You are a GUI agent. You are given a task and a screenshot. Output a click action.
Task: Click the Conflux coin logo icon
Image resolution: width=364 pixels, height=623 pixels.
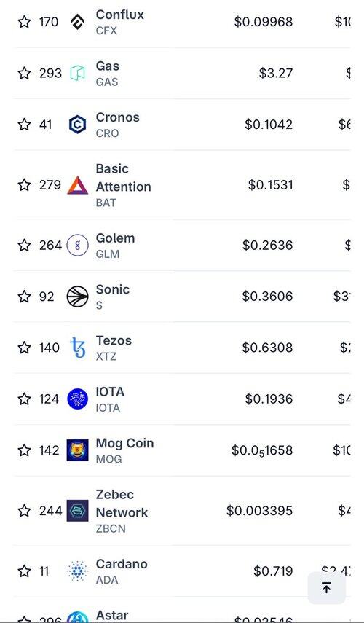tap(77, 22)
